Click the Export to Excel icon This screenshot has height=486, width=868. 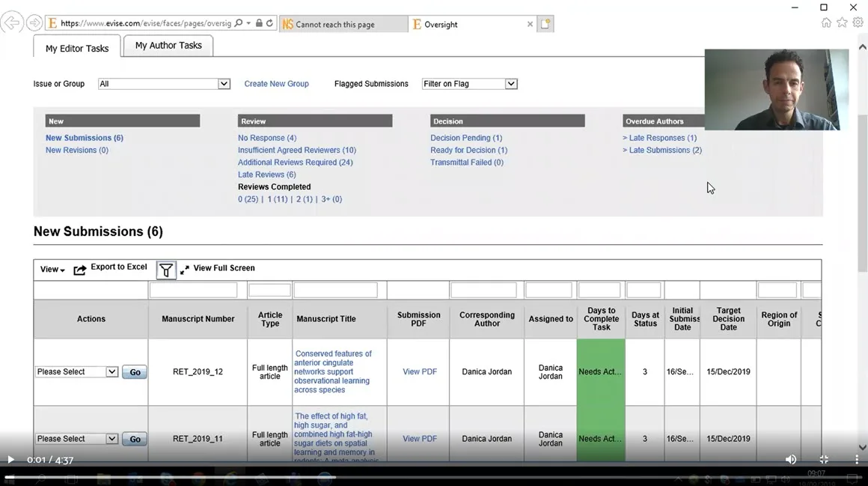coord(80,270)
